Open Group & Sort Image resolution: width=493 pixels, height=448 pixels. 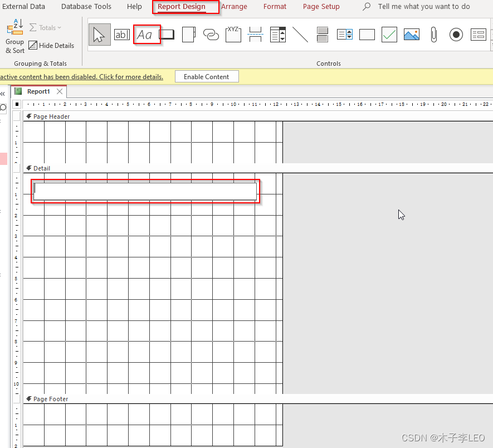point(15,36)
